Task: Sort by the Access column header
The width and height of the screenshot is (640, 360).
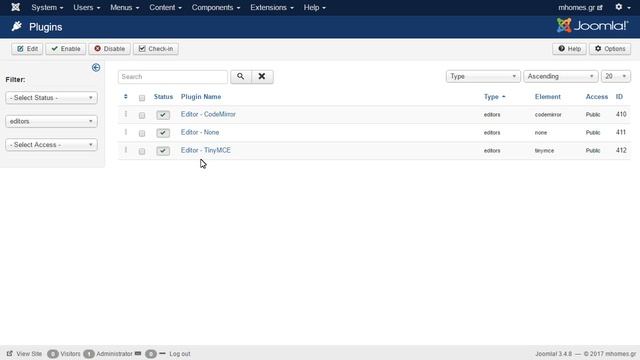Action: (x=597, y=97)
